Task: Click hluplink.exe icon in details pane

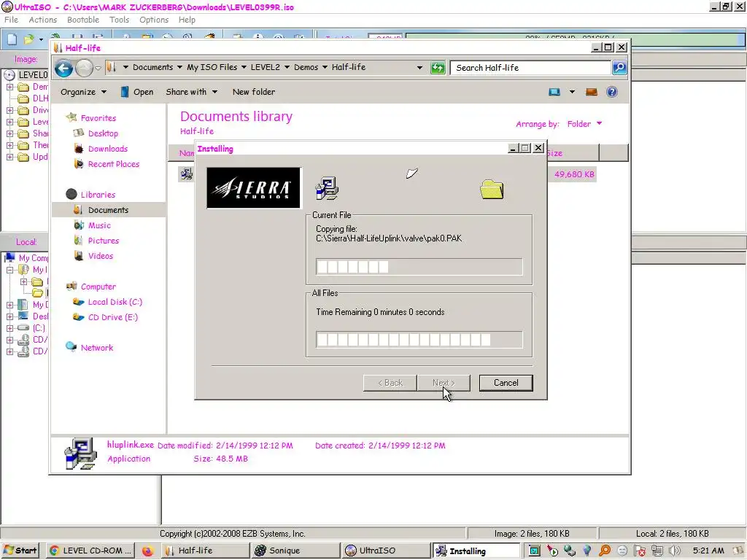Action: [x=80, y=453]
